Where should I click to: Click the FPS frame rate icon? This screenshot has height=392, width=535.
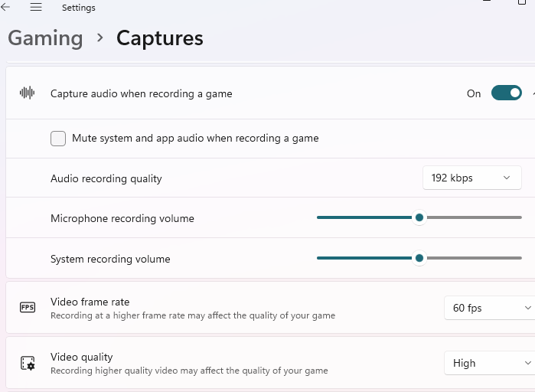28,308
